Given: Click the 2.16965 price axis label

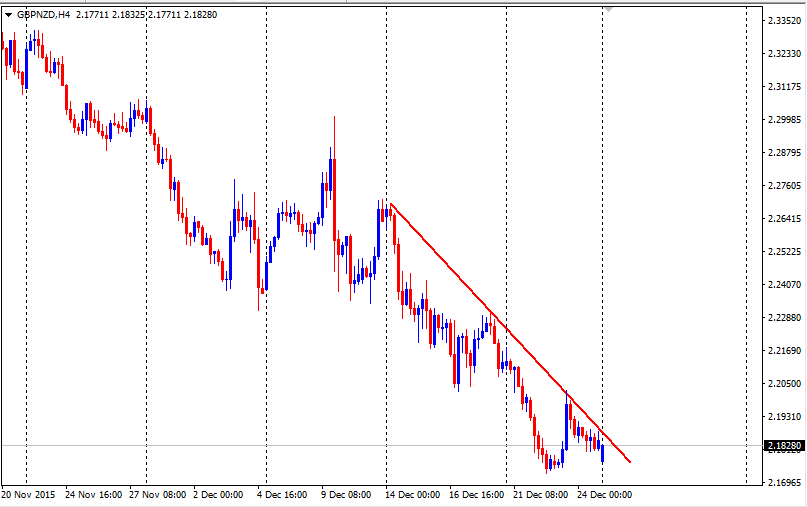Looking at the screenshot, I should [x=784, y=483].
